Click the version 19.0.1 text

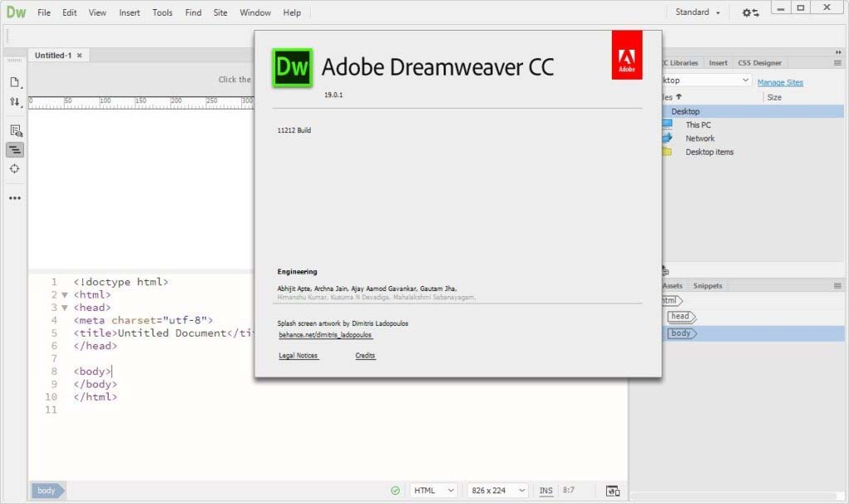pos(333,94)
